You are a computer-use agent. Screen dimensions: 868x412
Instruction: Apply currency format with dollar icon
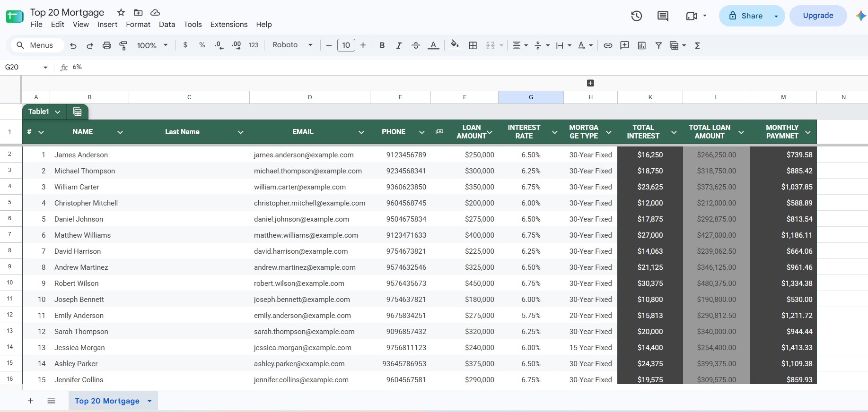tap(185, 45)
